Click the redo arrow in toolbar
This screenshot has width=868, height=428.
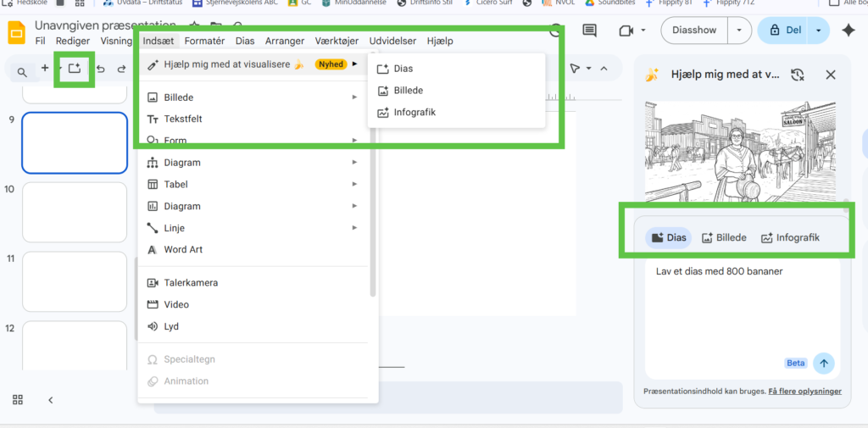122,69
